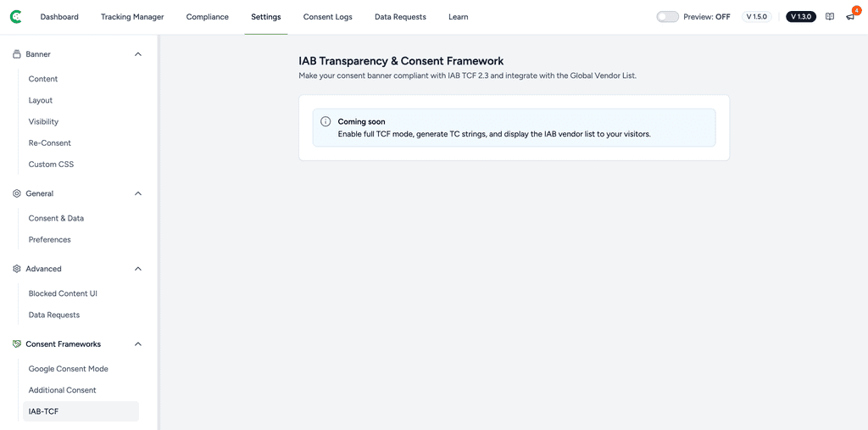Click the Consent Frameworks section label

(63, 344)
